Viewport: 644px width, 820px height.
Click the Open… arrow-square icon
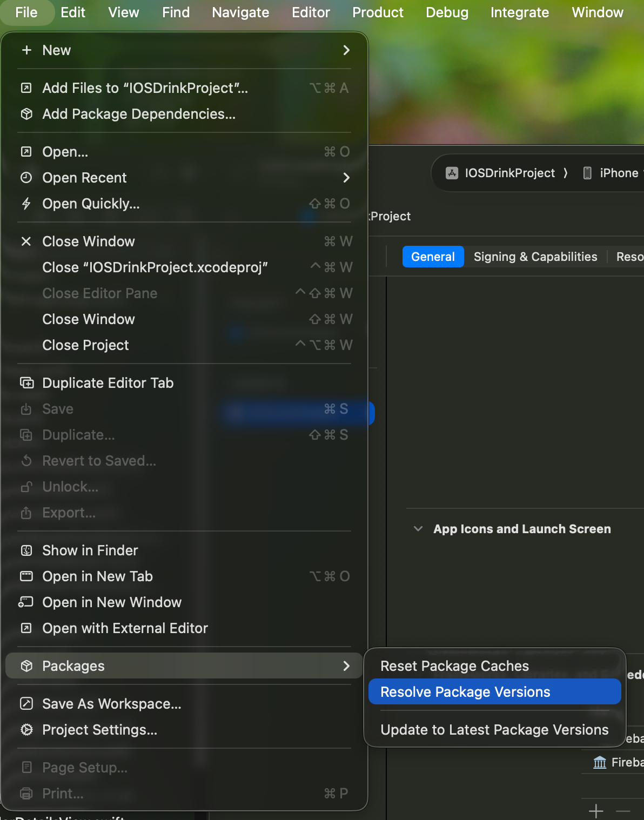click(x=26, y=152)
